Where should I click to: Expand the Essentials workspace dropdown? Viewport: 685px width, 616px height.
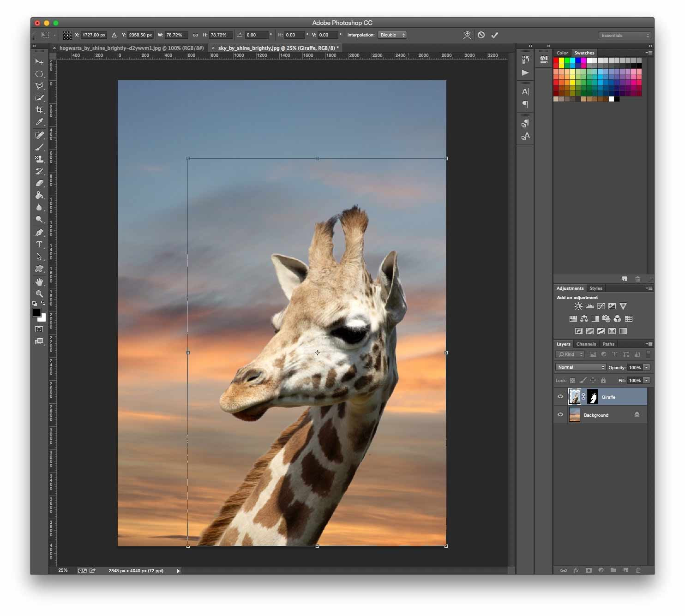[x=625, y=36]
